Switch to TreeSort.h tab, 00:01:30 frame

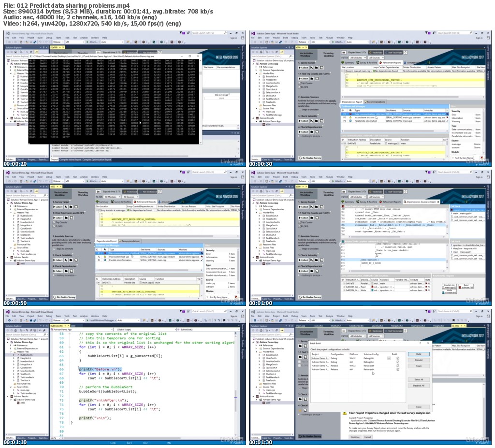click(318, 326)
